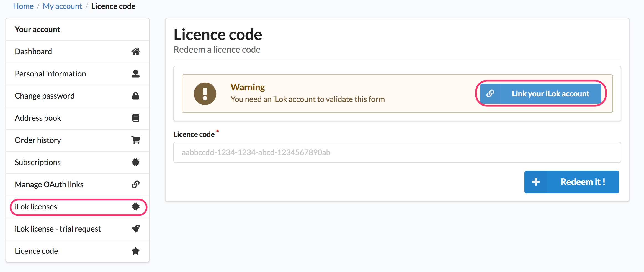Open My account breadcrumb link
This screenshot has height=272, width=644.
pyautogui.click(x=62, y=6)
